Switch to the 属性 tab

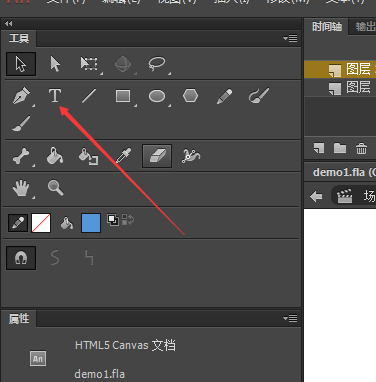click(x=19, y=319)
